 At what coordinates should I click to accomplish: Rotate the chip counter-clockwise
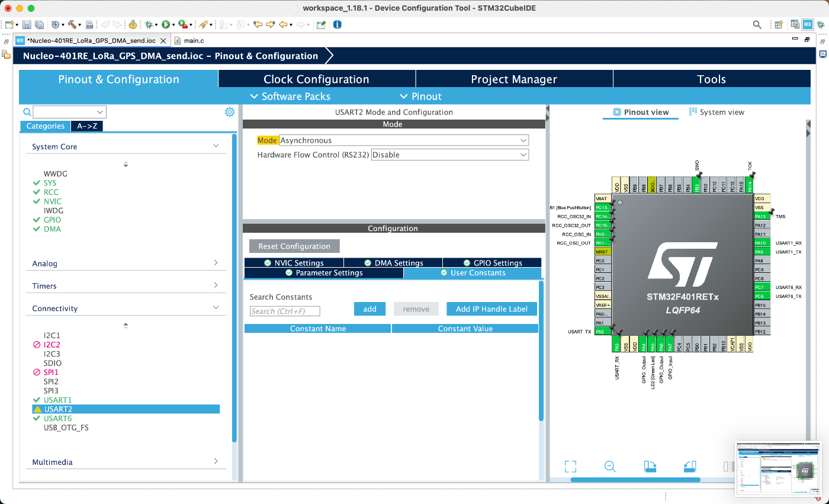689,466
